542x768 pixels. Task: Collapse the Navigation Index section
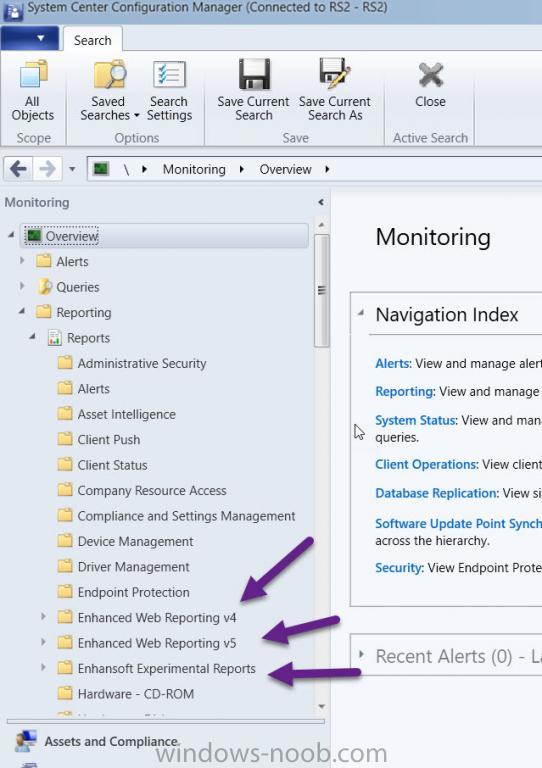click(361, 312)
